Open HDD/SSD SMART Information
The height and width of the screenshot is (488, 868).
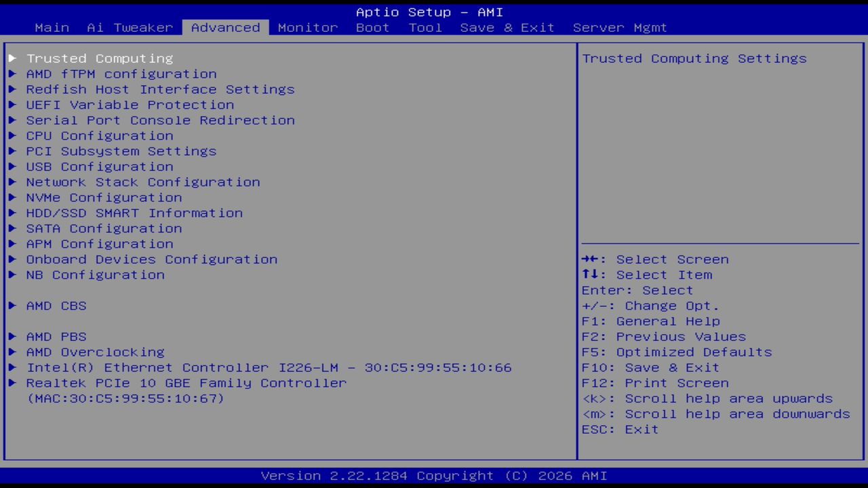(x=134, y=213)
